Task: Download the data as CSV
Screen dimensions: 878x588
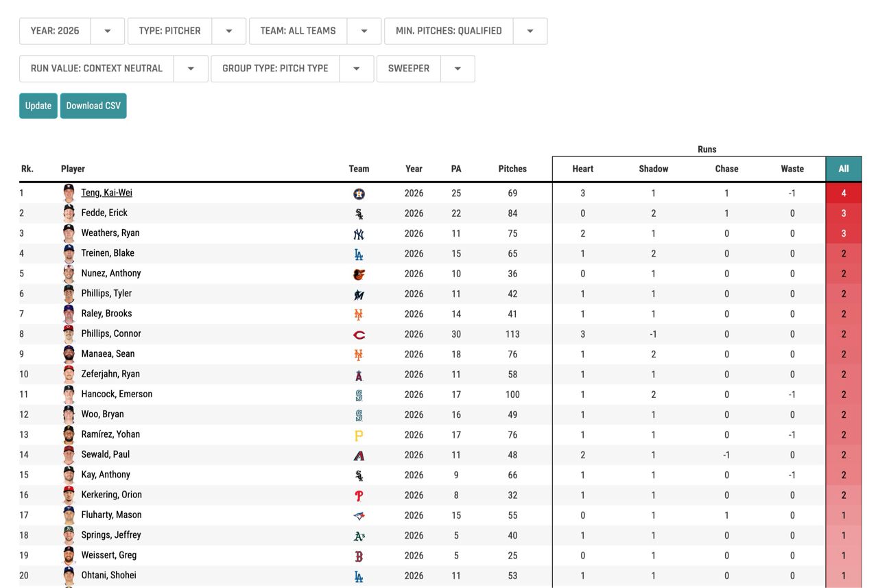Action: pyautogui.click(x=93, y=106)
